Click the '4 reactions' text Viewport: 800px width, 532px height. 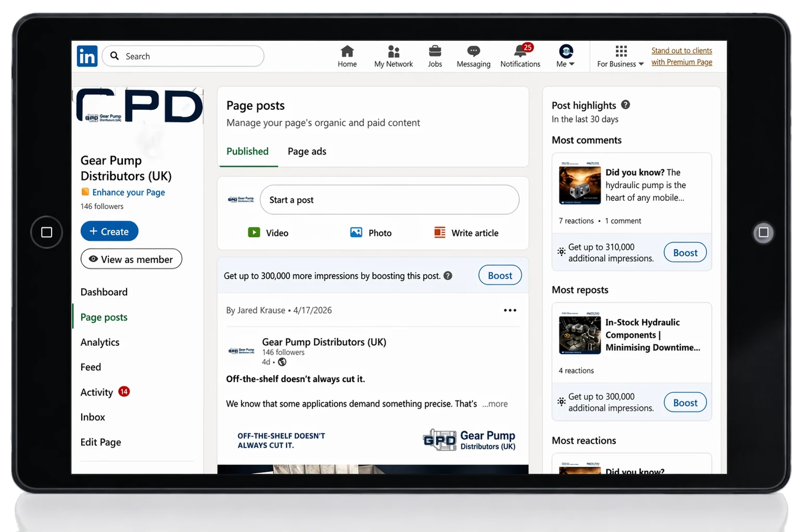pos(576,371)
